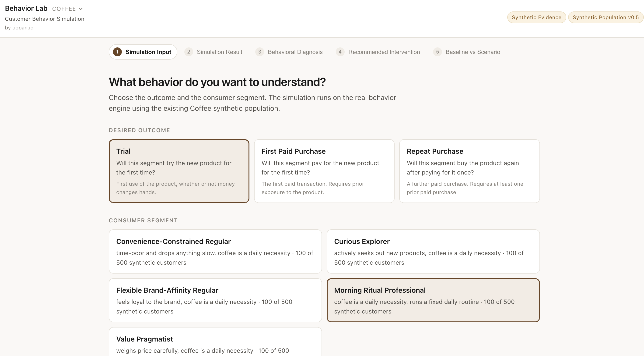Viewport: 644px width, 356px height.
Task: Select the Value Pragmatist segment
Action: point(215,342)
